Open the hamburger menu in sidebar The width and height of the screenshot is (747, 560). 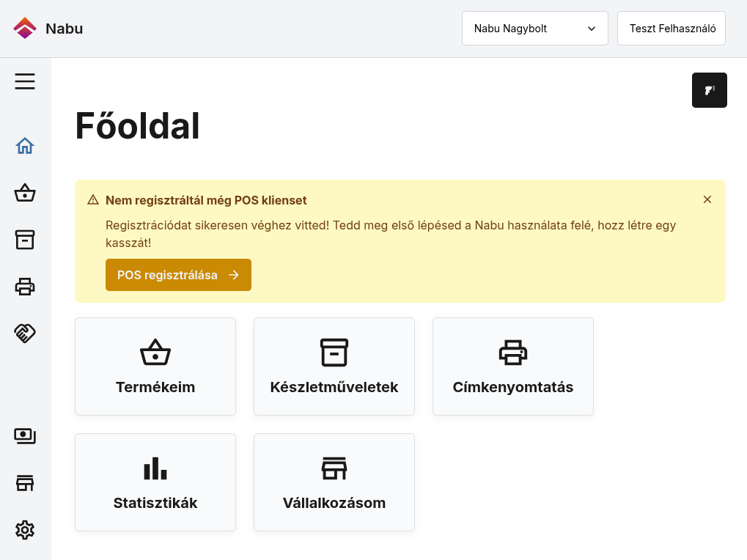[x=25, y=81]
